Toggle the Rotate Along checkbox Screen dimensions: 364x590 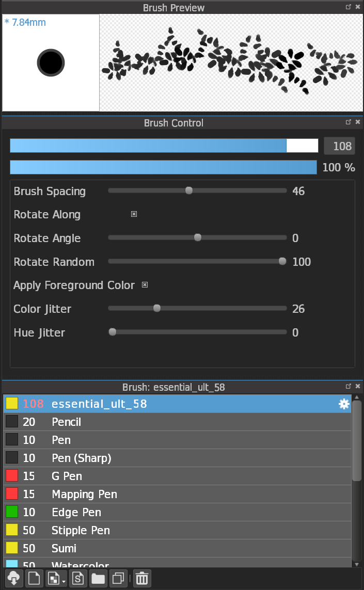pyautogui.click(x=134, y=214)
